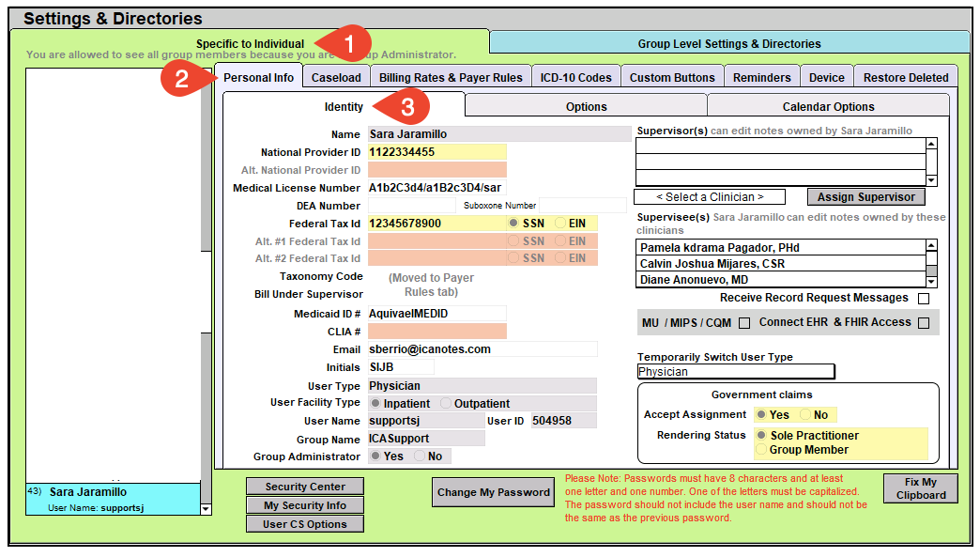
Task: Switch to Billing Rates & Payer Rules tab
Action: [x=452, y=78]
